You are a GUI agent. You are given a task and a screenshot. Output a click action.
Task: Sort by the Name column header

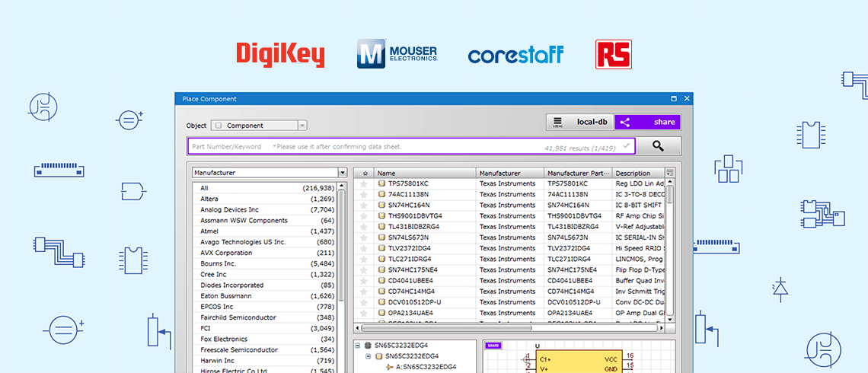(x=425, y=174)
